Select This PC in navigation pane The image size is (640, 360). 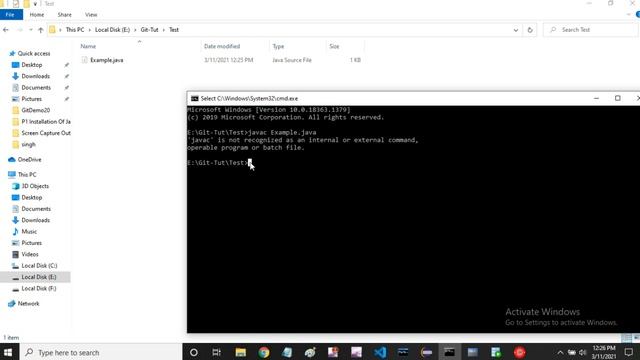27,175
